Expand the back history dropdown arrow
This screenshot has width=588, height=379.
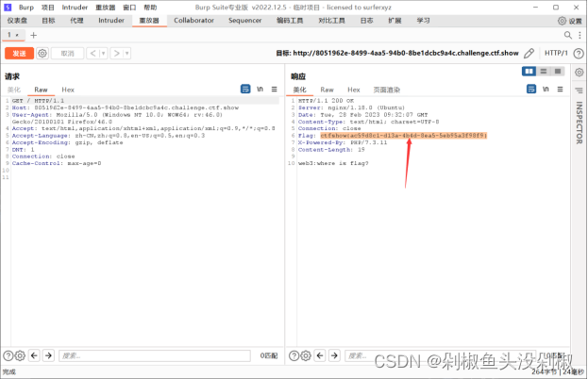coord(104,53)
